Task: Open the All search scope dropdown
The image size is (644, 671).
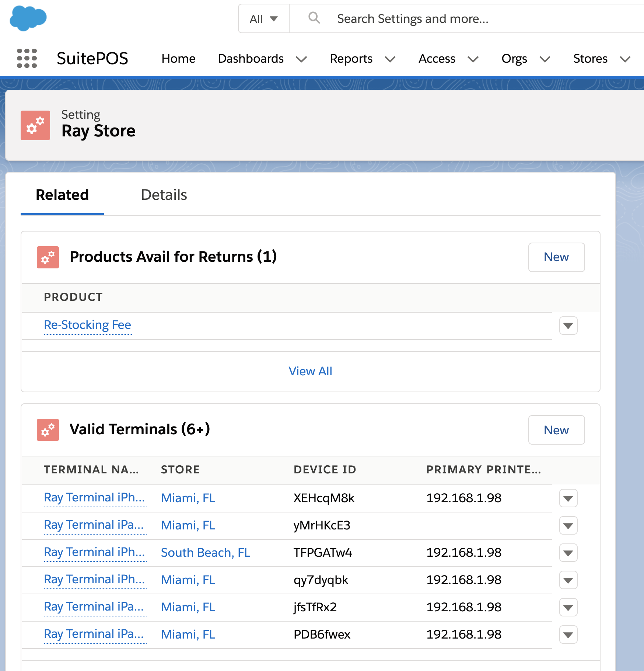Action: [263, 19]
